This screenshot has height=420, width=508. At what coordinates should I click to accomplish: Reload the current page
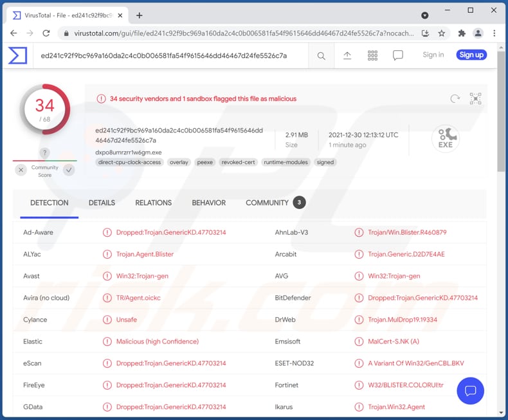(x=46, y=33)
